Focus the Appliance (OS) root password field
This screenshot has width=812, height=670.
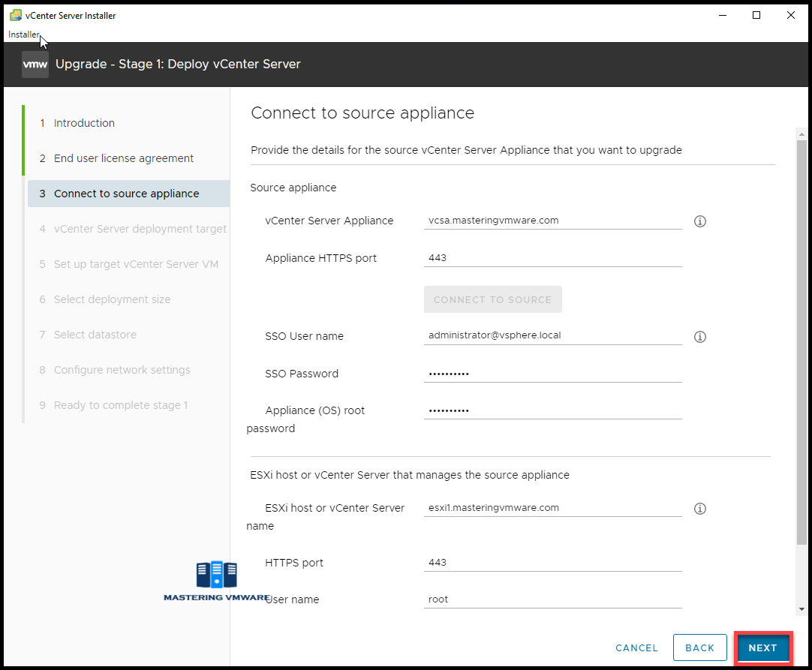[552, 410]
